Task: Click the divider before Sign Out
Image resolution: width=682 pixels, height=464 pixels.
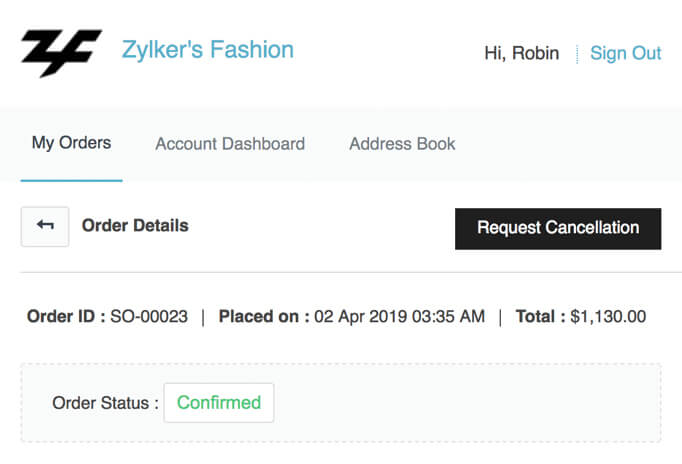Action: [577, 54]
